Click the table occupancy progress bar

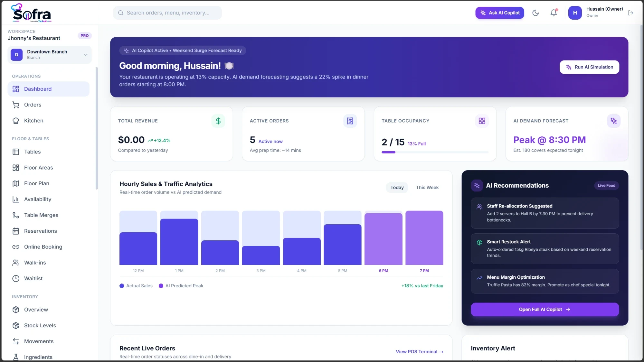[435, 152]
